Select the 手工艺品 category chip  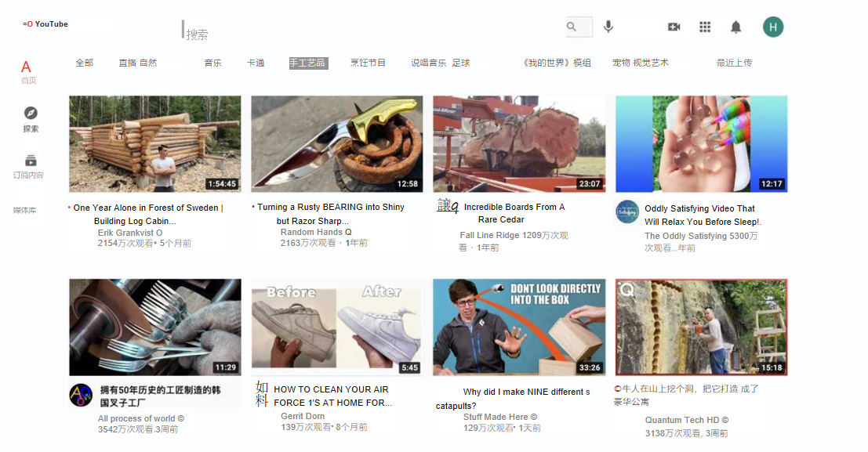(x=308, y=63)
